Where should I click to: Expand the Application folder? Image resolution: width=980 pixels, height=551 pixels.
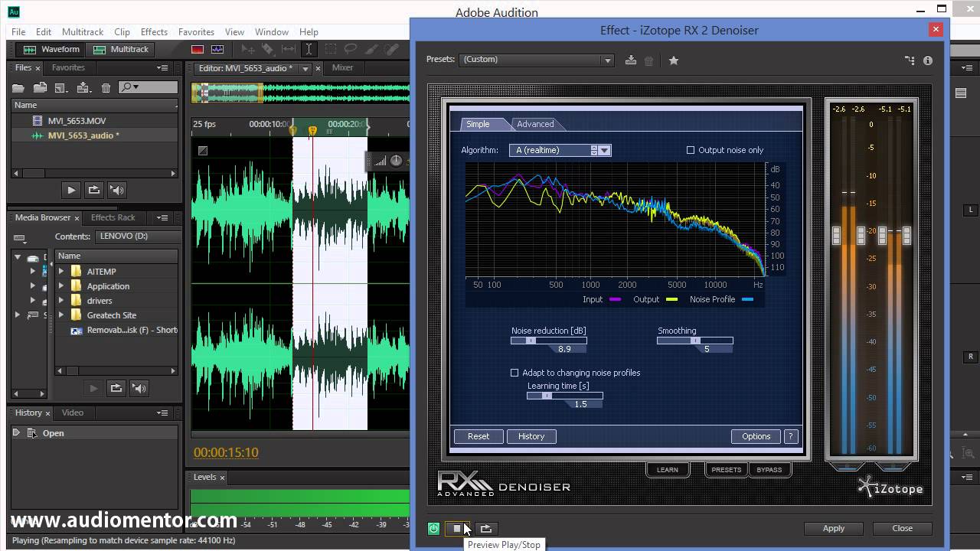pyautogui.click(x=61, y=286)
